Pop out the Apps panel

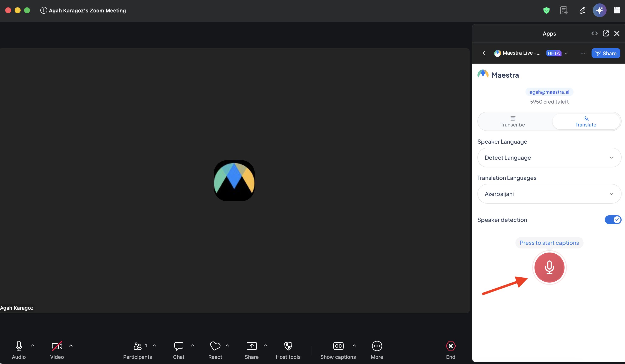606,33
